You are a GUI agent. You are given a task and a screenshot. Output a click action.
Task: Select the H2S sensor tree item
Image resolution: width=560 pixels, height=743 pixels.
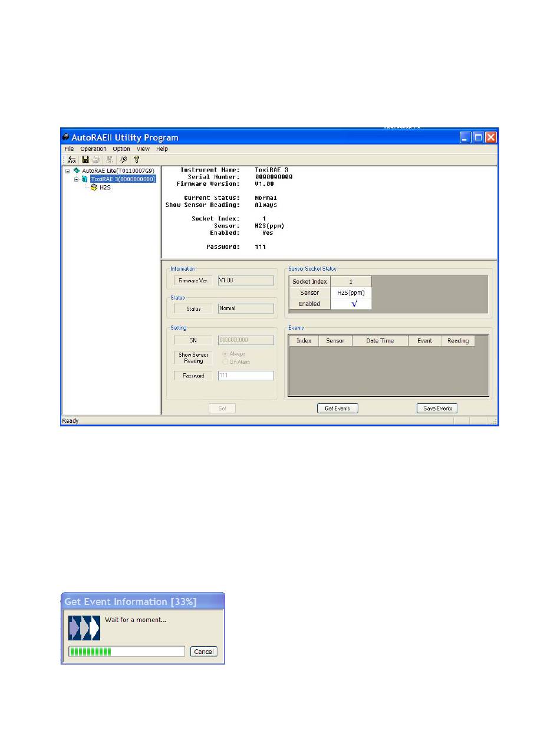pyautogui.click(x=106, y=187)
